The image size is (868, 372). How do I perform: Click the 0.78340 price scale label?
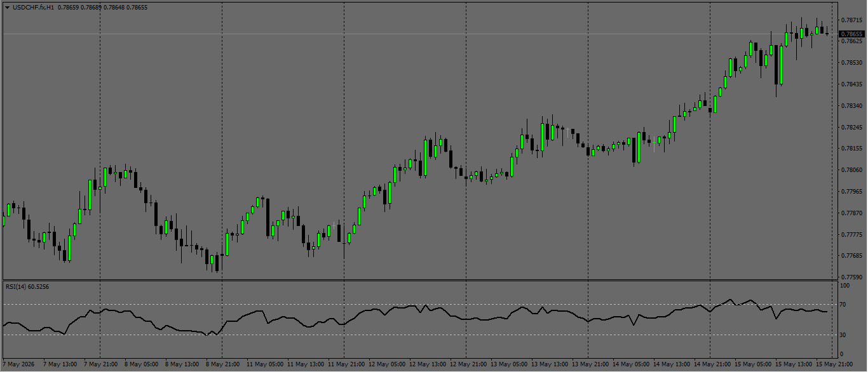(x=851, y=106)
